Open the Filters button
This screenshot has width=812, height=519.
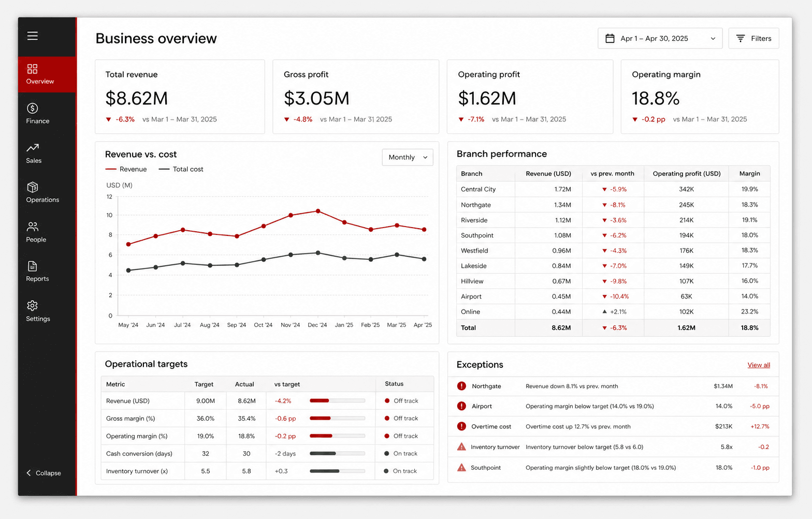click(x=753, y=38)
